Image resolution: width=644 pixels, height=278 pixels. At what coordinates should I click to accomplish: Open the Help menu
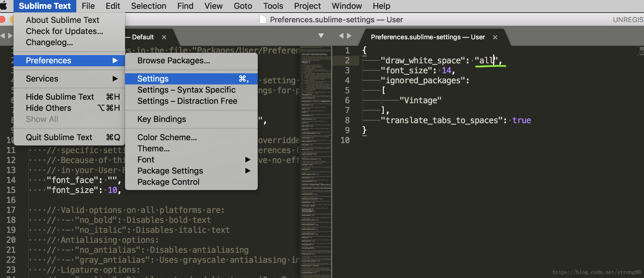click(x=381, y=6)
